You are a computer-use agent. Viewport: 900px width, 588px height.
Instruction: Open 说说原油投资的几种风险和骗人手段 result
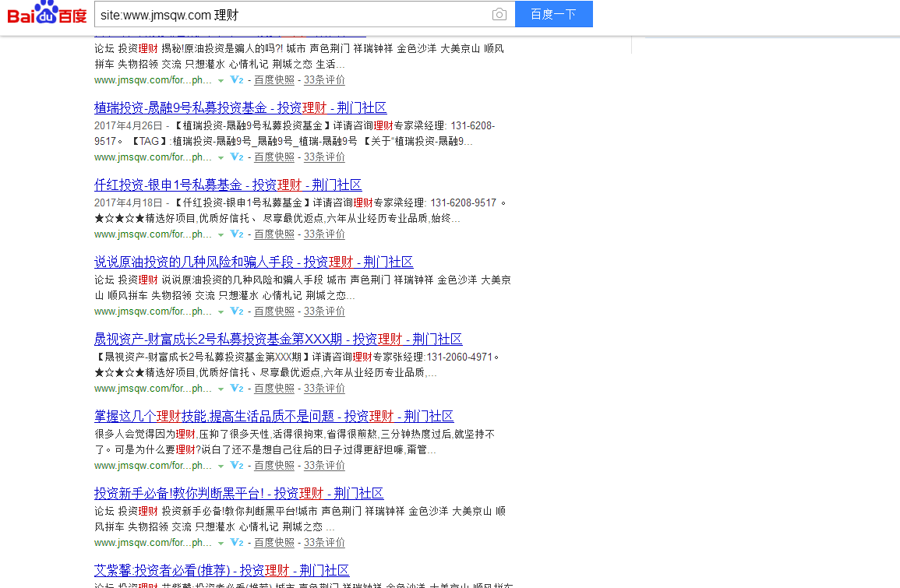(x=253, y=261)
